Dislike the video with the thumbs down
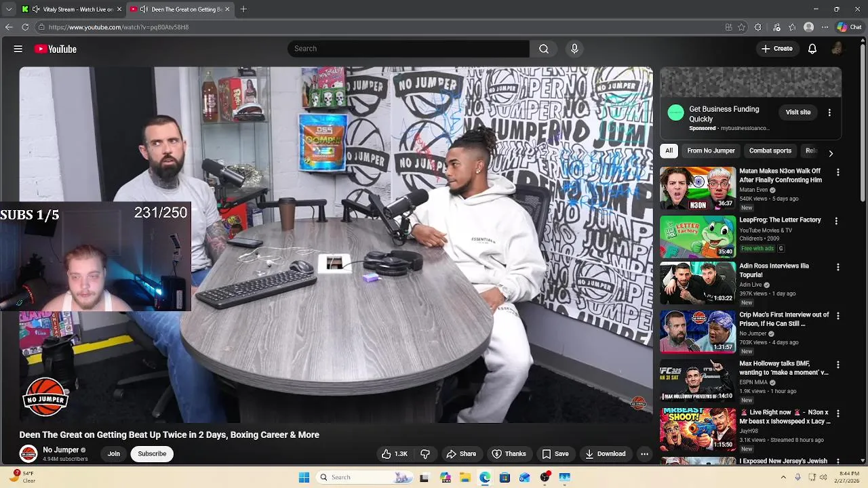 pyautogui.click(x=425, y=454)
